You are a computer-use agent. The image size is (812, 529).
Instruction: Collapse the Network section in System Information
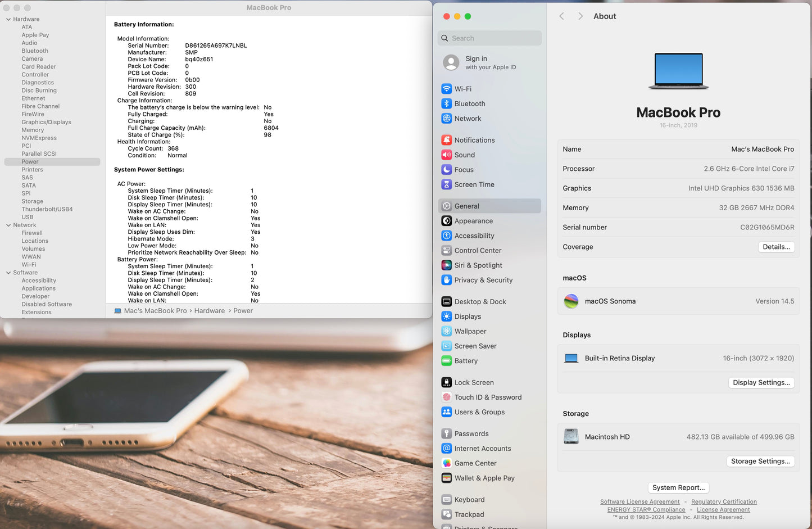[8, 225]
